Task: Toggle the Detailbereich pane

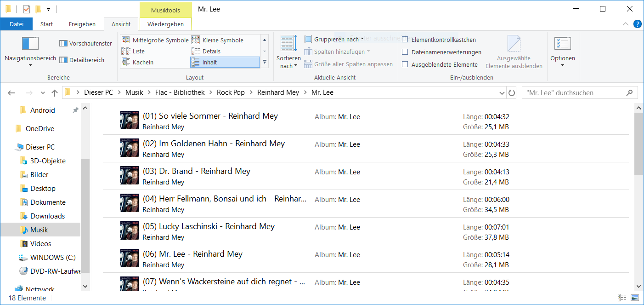Action: point(82,60)
